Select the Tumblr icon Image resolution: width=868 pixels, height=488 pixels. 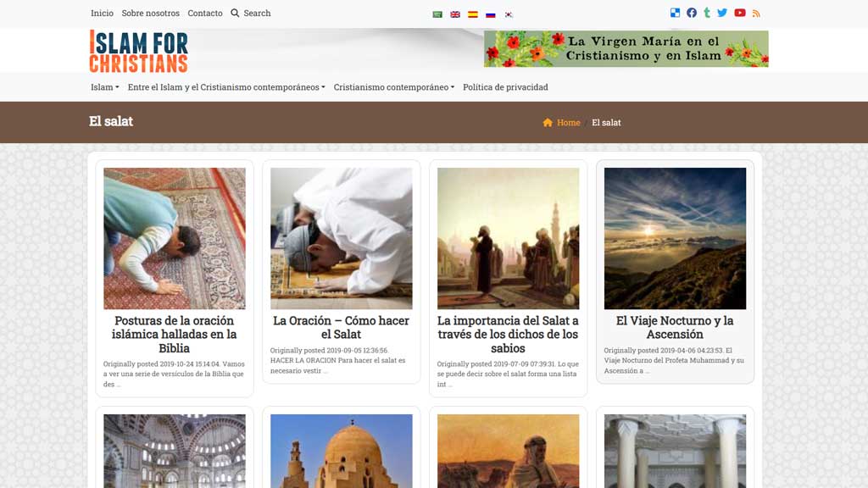point(707,12)
